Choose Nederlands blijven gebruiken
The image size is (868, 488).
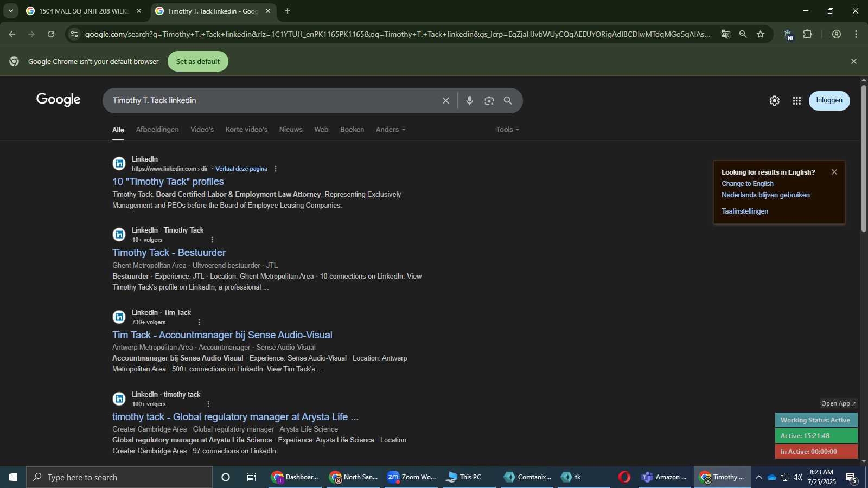[x=765, y=195]
